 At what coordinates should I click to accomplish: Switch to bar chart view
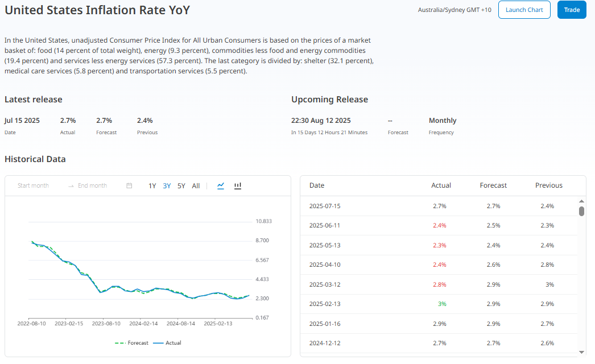[238, 186]
